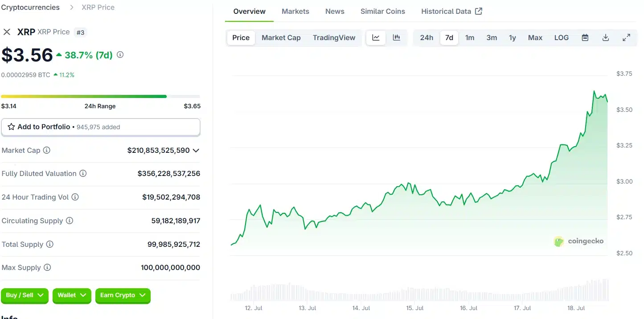Select the TradingView chart toggle

(x=334, y=38)
